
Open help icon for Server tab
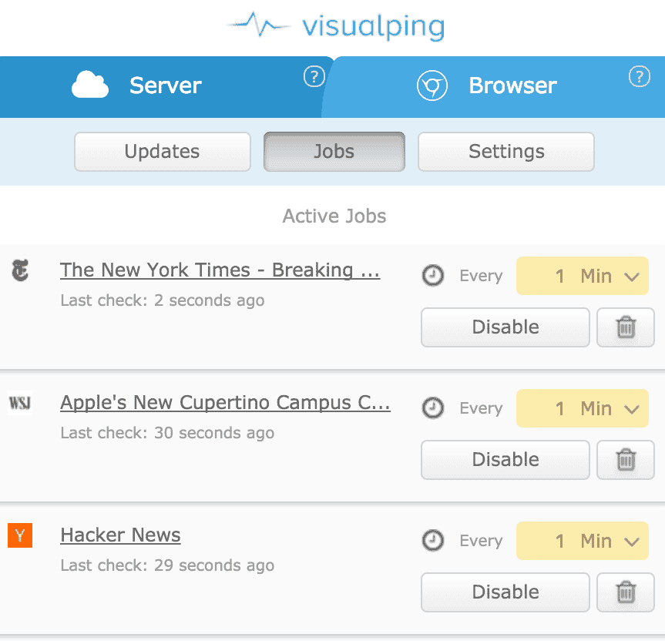coord(314,76)
